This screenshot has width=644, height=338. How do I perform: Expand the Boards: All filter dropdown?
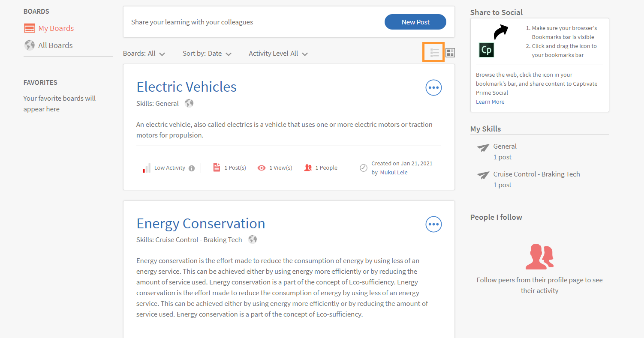(144, 54)
